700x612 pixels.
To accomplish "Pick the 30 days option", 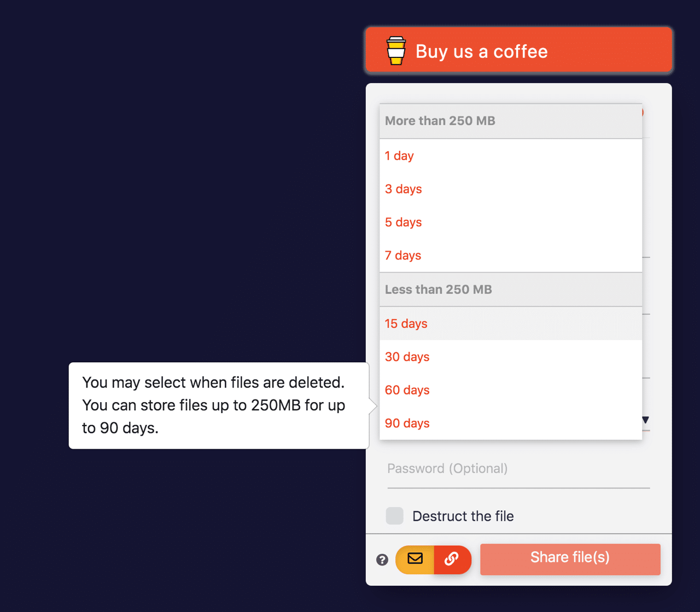I will click(x=407, y=357).
